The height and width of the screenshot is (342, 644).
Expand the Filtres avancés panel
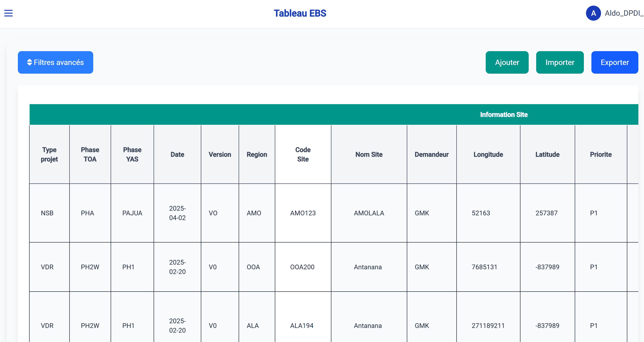point(55,62)
